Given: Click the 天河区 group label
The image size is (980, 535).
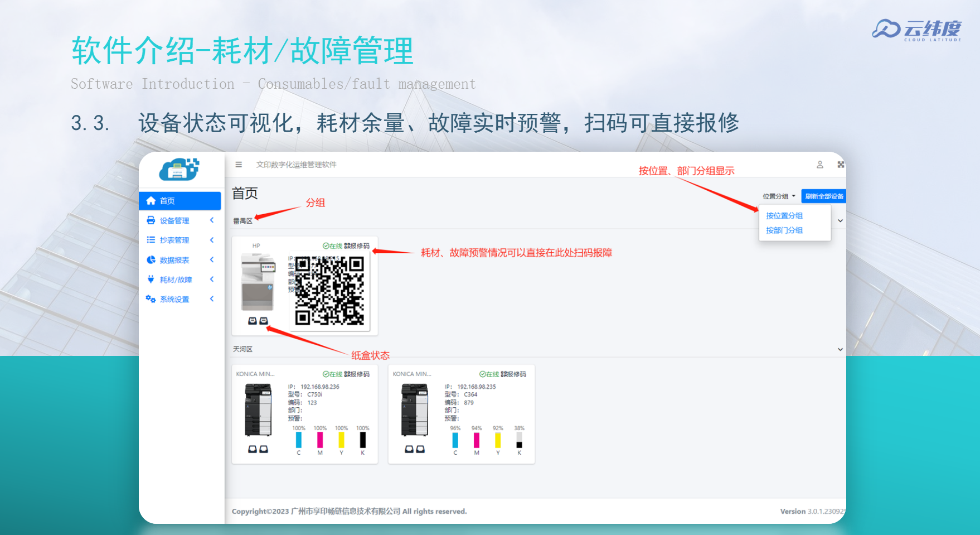Looking at the screenshot, I should tap(242, 349).
